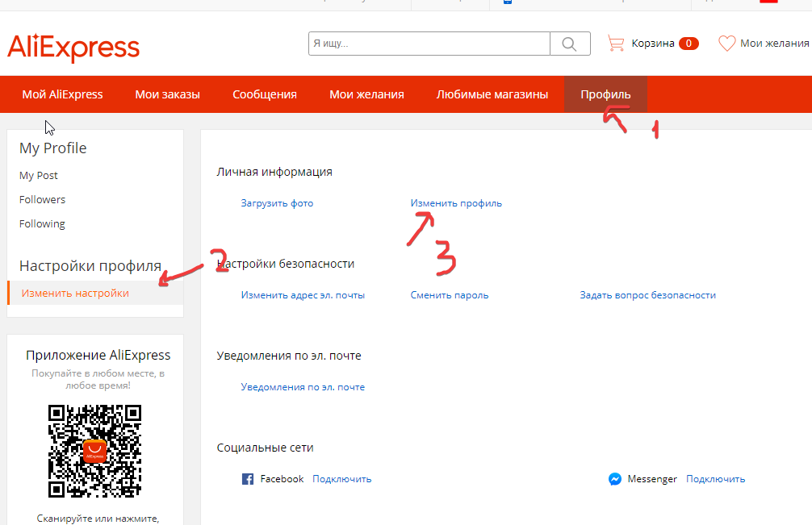Open 'Мои желания' link beside the heart
Viewport: 812px width, 525px height.
(x=775, y=44)
